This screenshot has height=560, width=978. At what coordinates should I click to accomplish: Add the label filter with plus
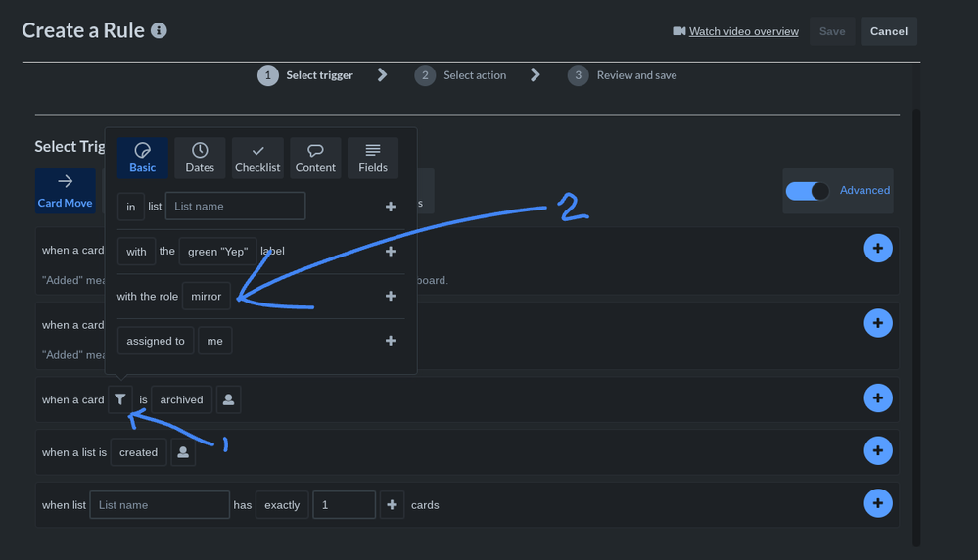click(391, 252)
